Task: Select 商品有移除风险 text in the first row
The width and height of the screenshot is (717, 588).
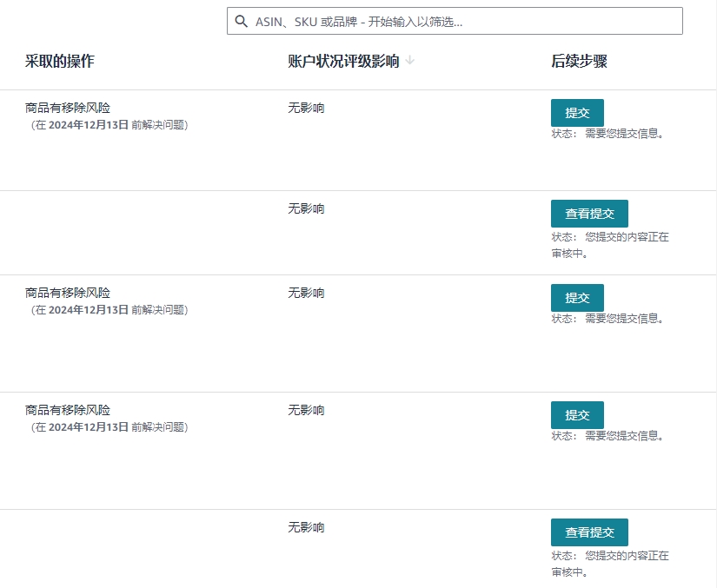Action: pos(68,108)
